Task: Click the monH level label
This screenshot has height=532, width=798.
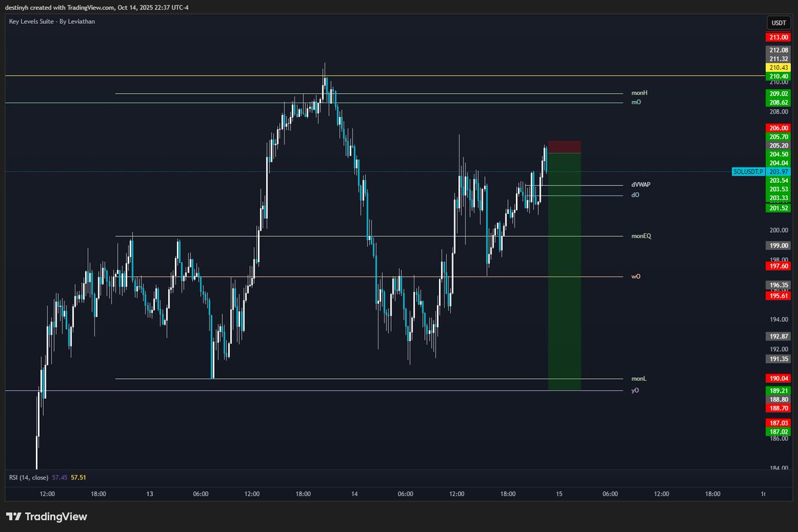Action: coord(640,93)
